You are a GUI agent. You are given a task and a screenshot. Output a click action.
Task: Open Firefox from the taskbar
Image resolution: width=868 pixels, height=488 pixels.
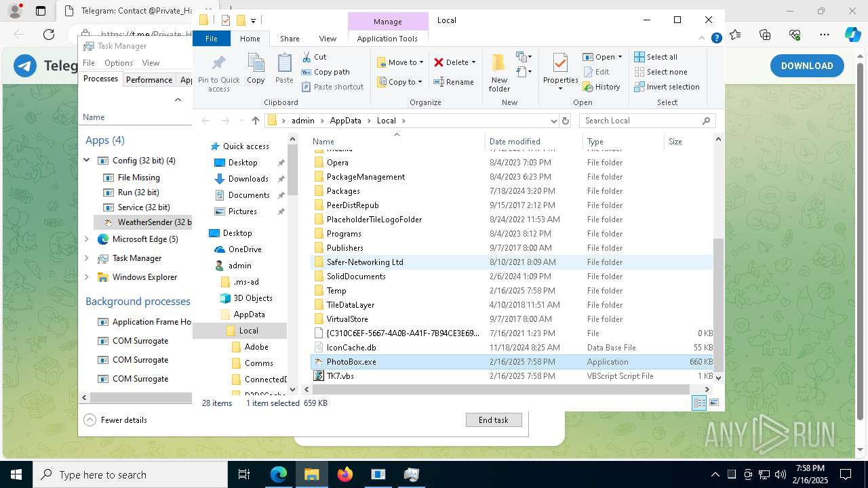345,474
